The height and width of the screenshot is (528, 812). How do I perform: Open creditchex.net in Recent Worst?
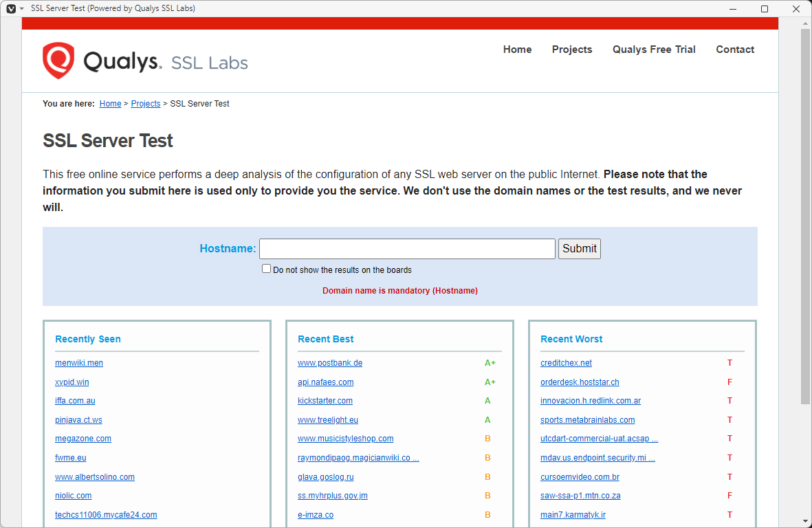[x=566, y=363]
